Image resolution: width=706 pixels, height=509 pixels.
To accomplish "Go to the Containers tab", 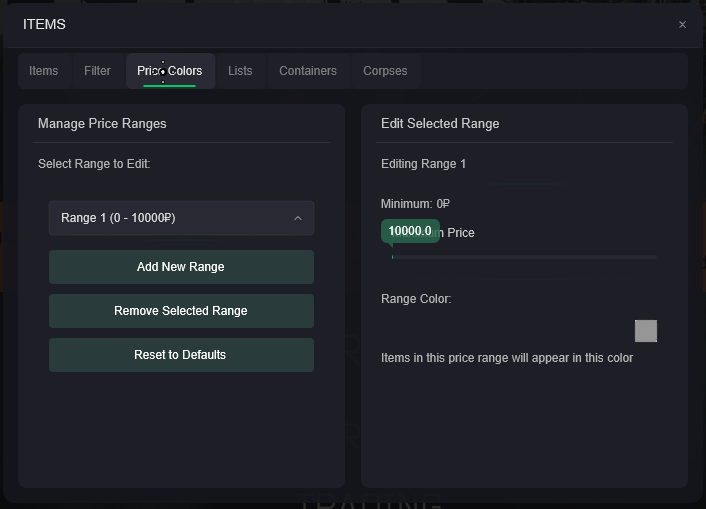I will [308, 71].
